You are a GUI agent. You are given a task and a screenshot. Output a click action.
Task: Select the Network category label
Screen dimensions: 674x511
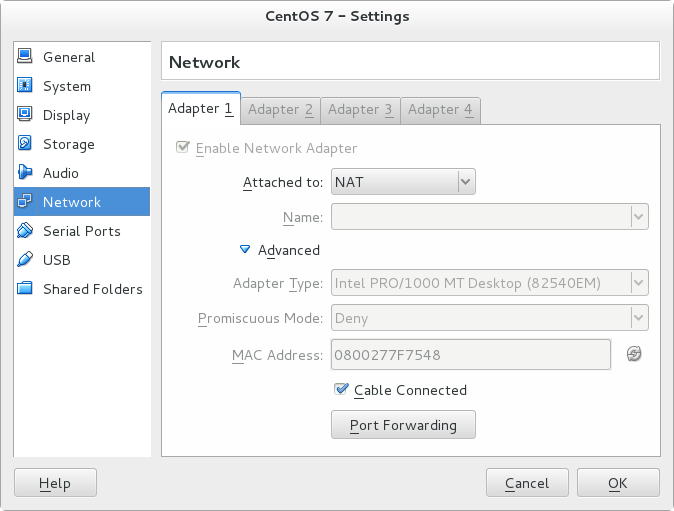click(x=72, y=202)
